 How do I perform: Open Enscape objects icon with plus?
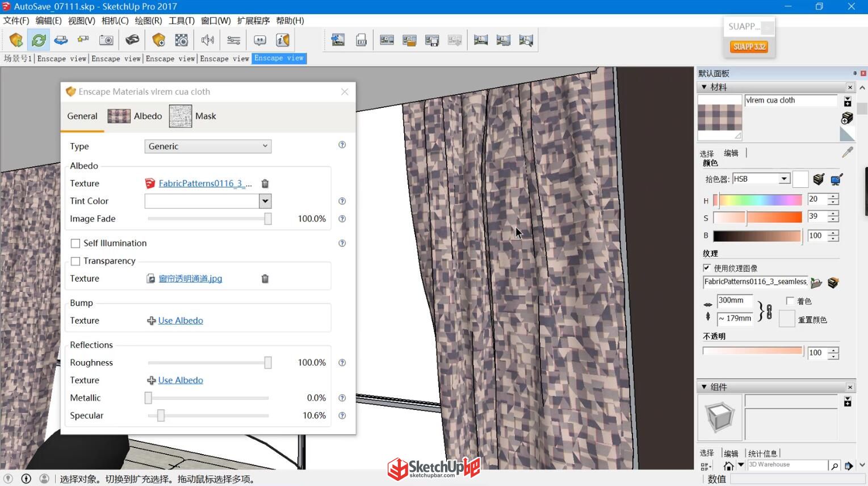(158, 40)
